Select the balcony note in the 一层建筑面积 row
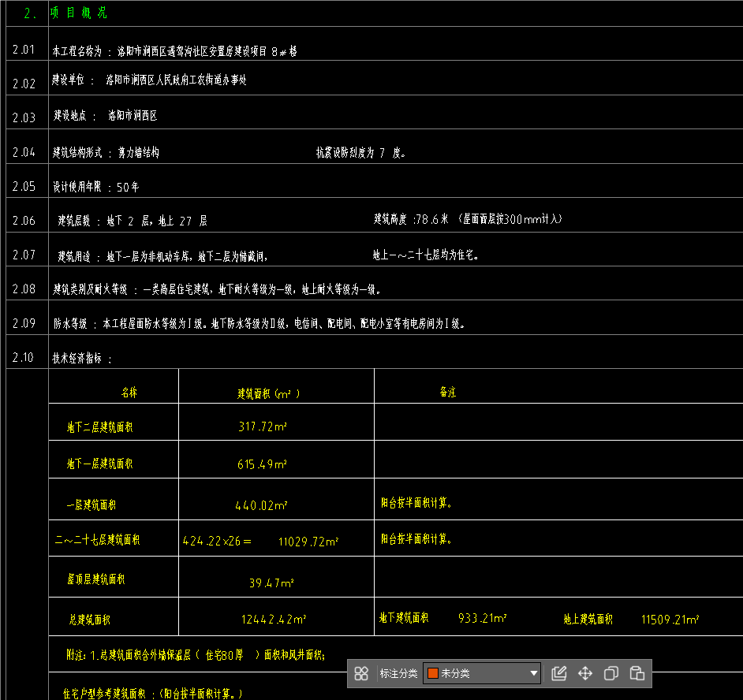Screen dimensions: 743x700 (416, 502)
